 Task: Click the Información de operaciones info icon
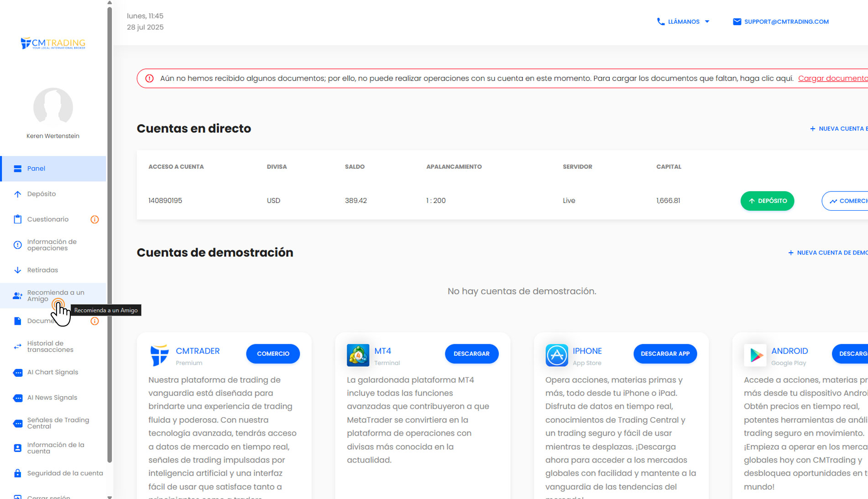pyautogui.click(x=18, y=245)
